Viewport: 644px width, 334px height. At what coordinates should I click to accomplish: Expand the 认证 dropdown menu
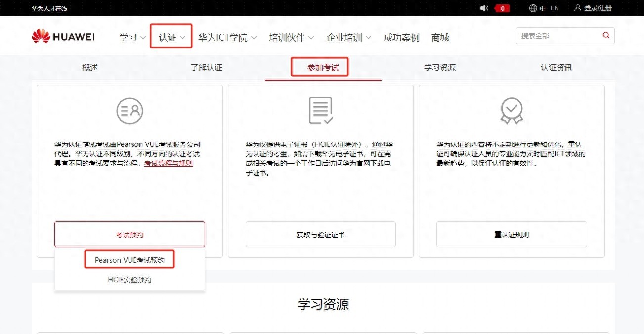coord(172,37)
